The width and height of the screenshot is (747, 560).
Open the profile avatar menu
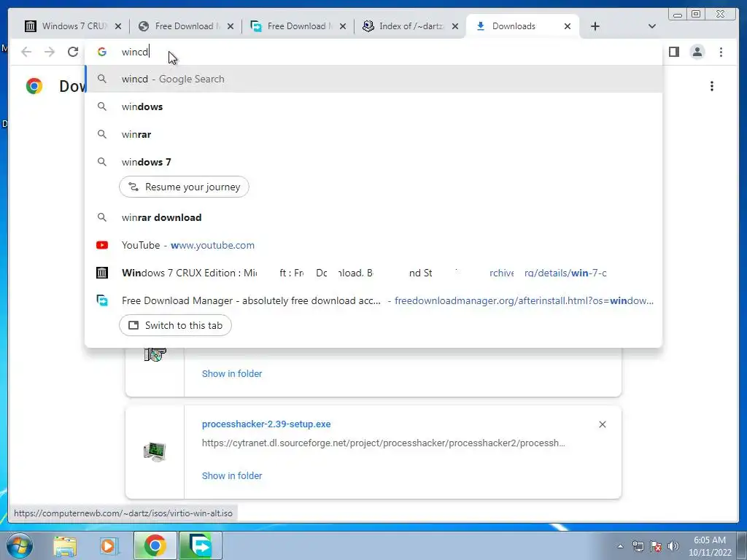(697, 52)
